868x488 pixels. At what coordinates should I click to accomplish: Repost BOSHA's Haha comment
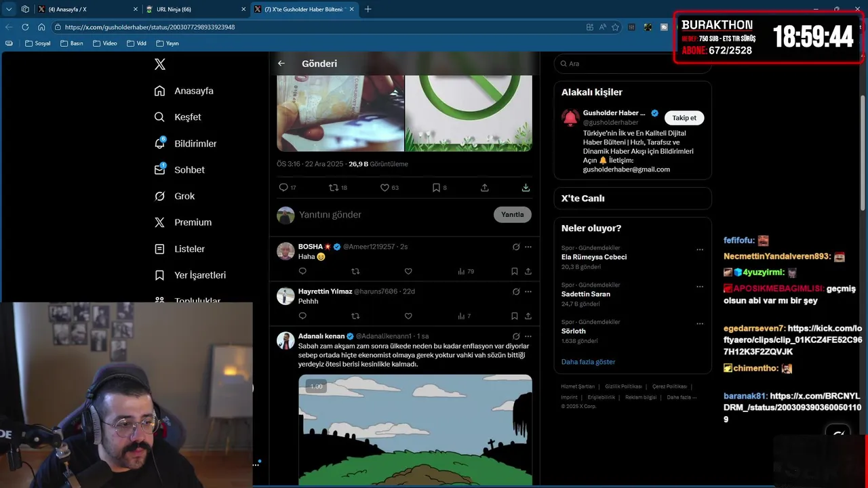point(355,271)
